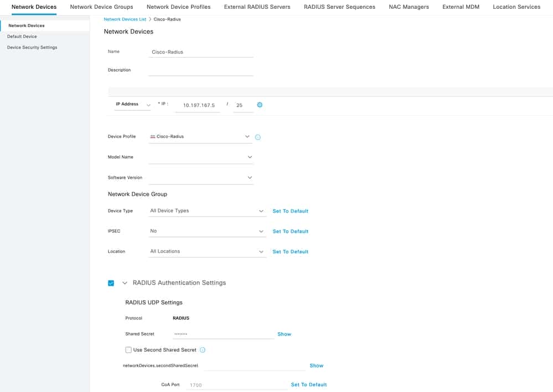The image size is (553, 392).
Task: Open the Location Services tab
Action: (x=516, y=7)
